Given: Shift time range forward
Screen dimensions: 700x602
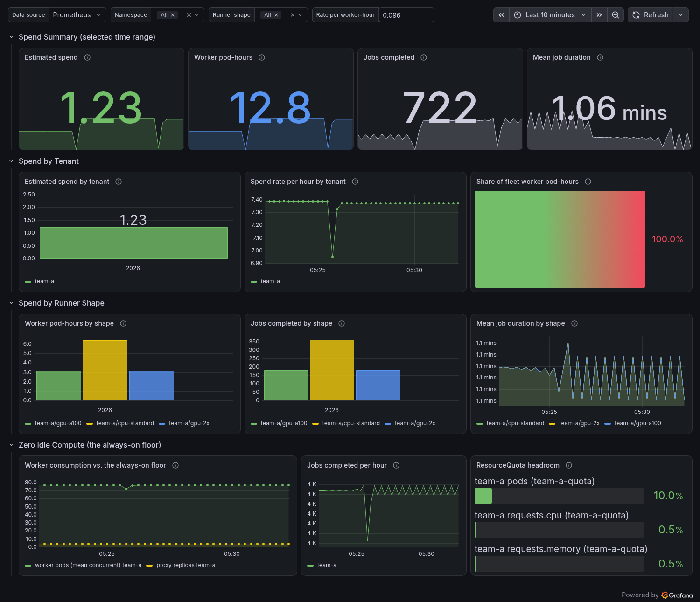Looking at the screenshot, I should click(599, 15).
